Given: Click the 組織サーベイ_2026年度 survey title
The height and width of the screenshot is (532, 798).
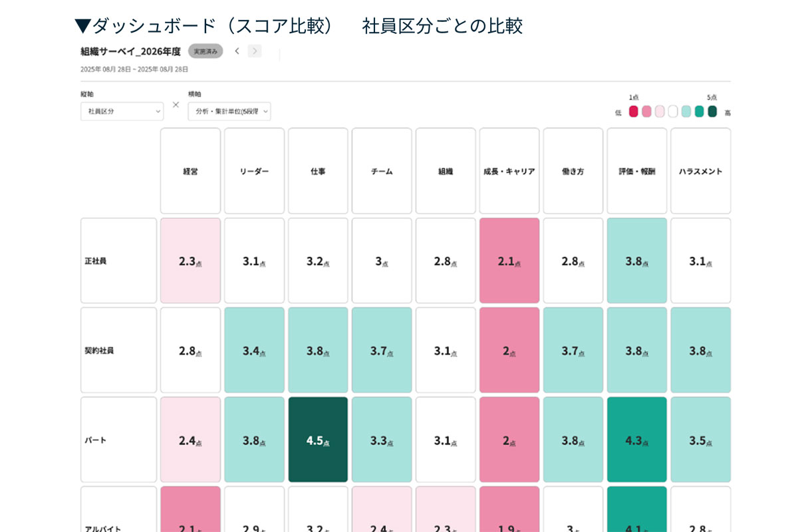Looking at the screenshot, I should pyautogui.click(x=130, y=51).
